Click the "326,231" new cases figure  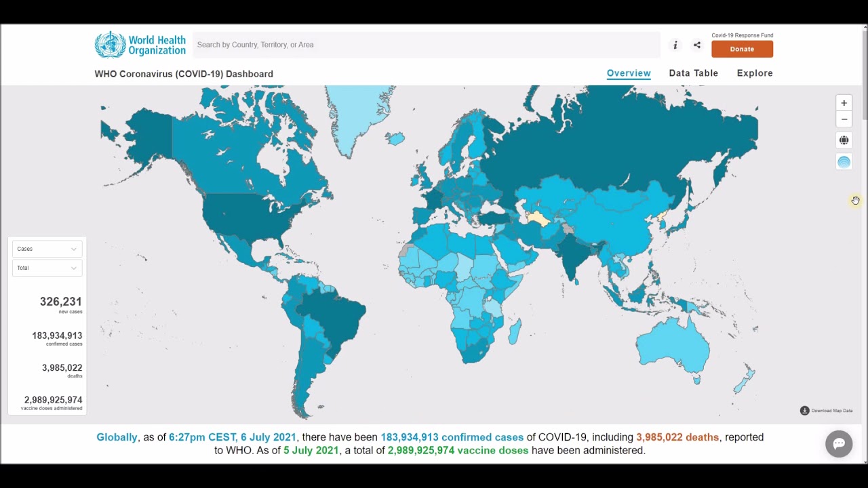point(61,302)
